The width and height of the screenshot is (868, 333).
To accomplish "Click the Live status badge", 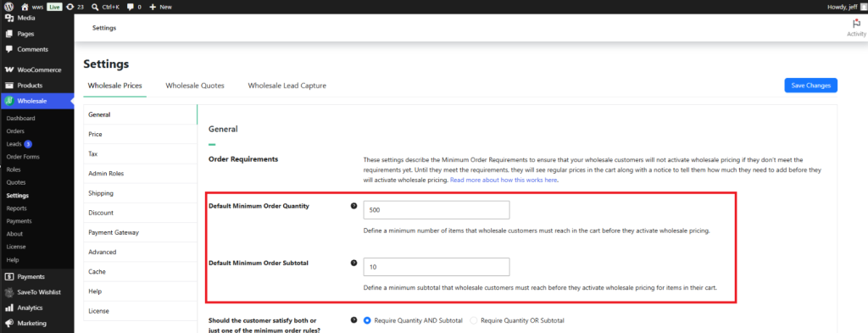I will coord(54,7).
